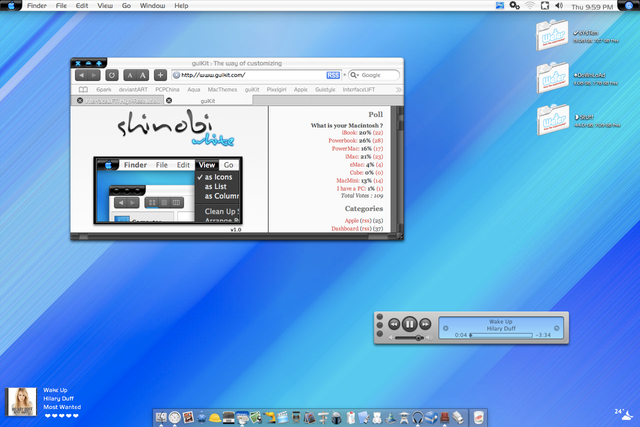Pause the song in iTunes mini player
Image resolution: width=640 pixels, height=427 pixels.
pos(409,324)
